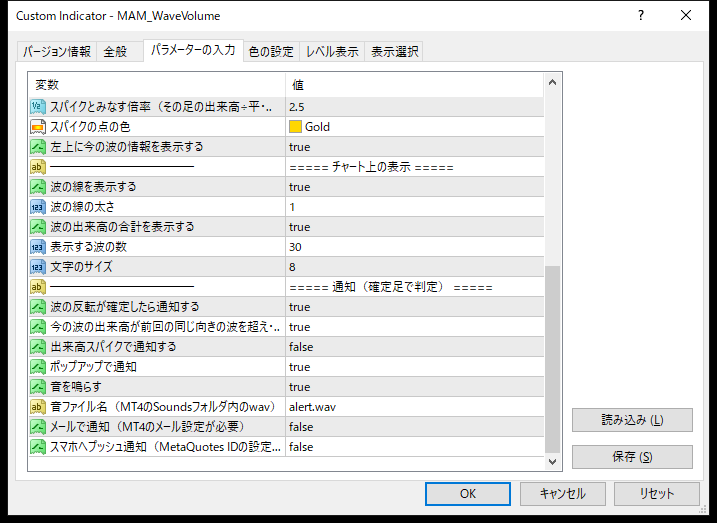Click the ===== チャート上の表示 ===== value
717x523 pixels.
[371, 167]
